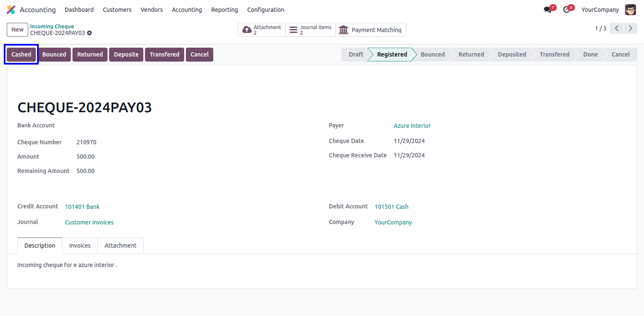Click the 1 / 3 record pager counter
This screenshot has height=316, width=644.
[601, 28]
